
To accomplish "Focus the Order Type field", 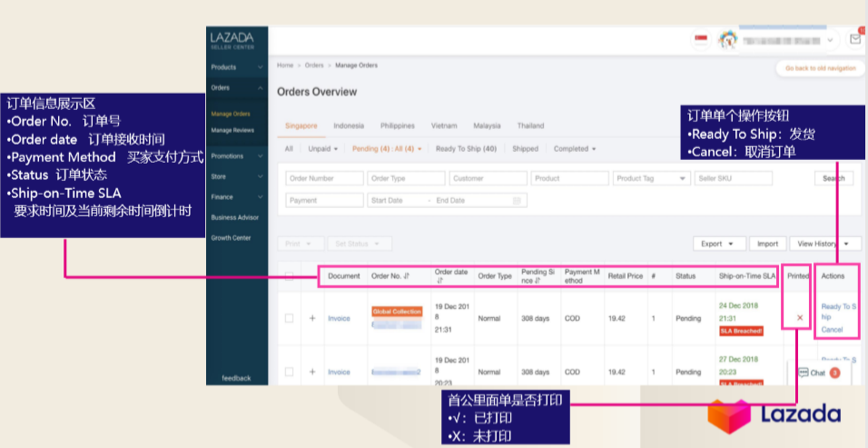I will point(407,178).
